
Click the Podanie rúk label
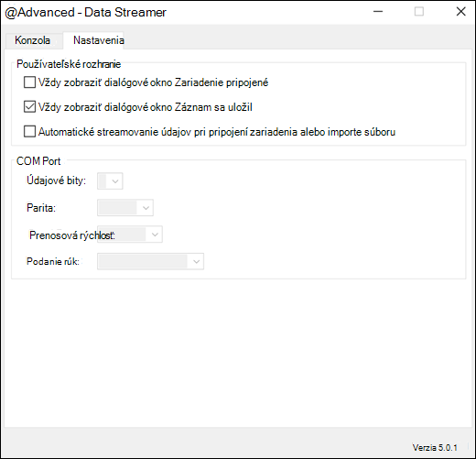click(53, 261)
